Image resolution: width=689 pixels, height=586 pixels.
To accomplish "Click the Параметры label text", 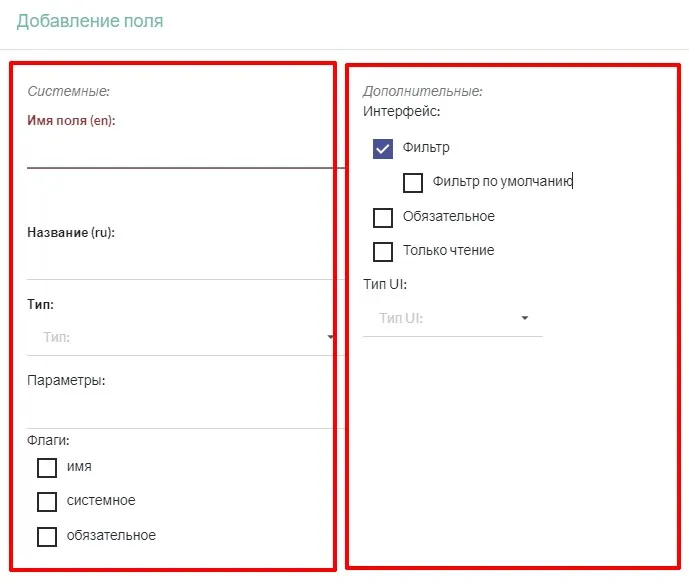I will click(x=66, y=380).
